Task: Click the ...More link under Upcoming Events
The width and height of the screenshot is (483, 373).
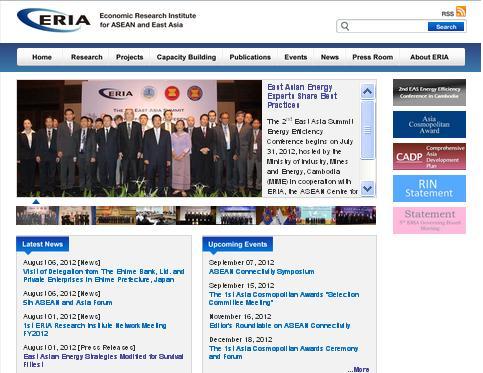Action: 358,369
